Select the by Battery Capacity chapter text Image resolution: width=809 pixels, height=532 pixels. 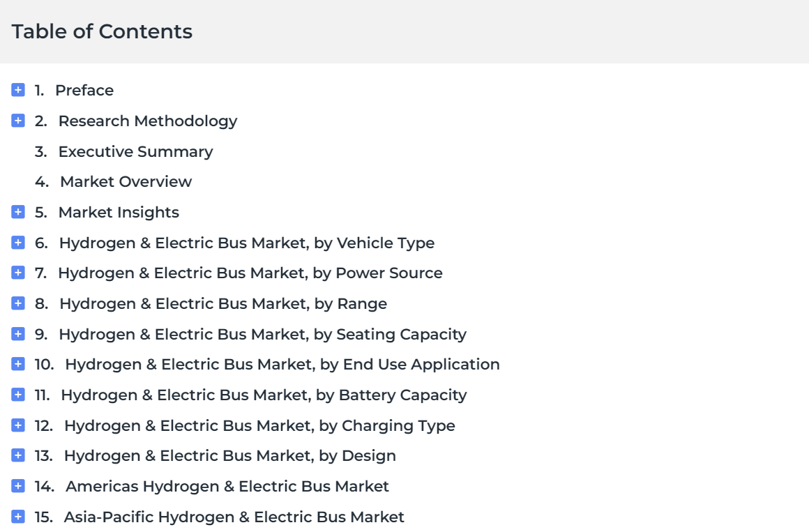point(264,395)
